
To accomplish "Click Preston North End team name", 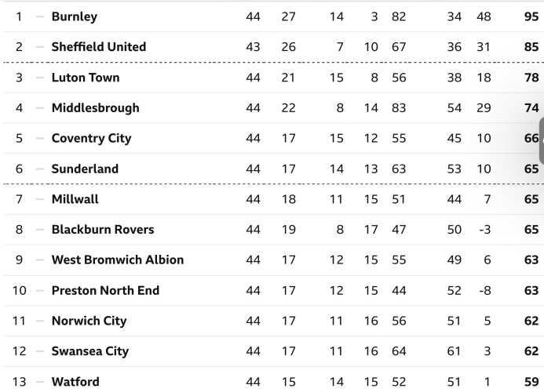I will click(x=105, y=291).
